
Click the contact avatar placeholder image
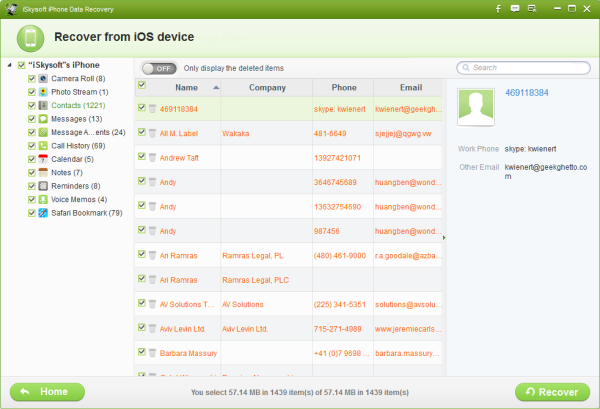coord(476,107)
